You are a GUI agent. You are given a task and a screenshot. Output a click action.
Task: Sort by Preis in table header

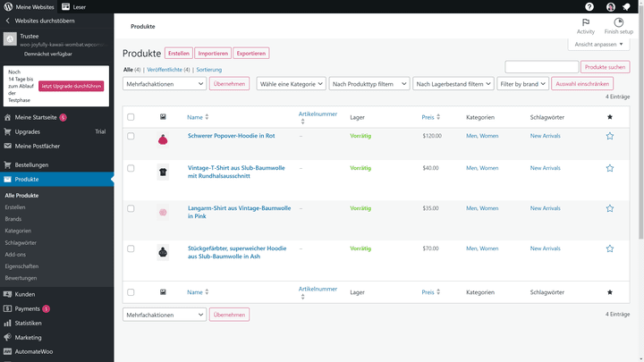tap(431, 117)
